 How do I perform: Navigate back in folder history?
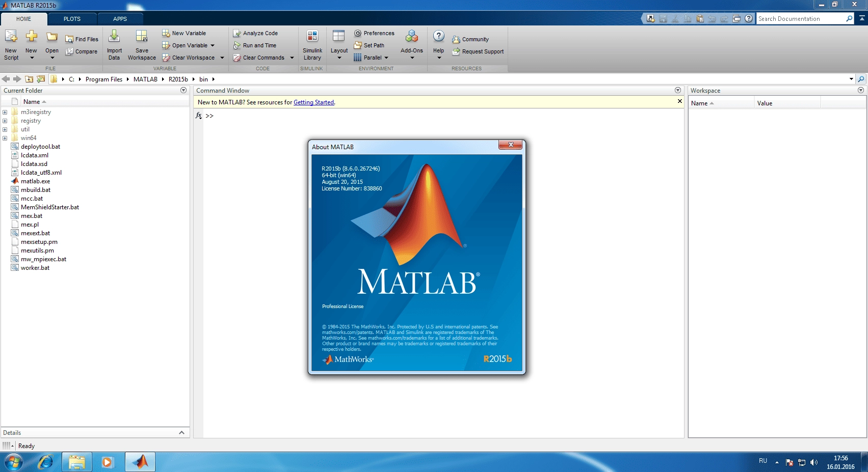(x=6, y=79)
